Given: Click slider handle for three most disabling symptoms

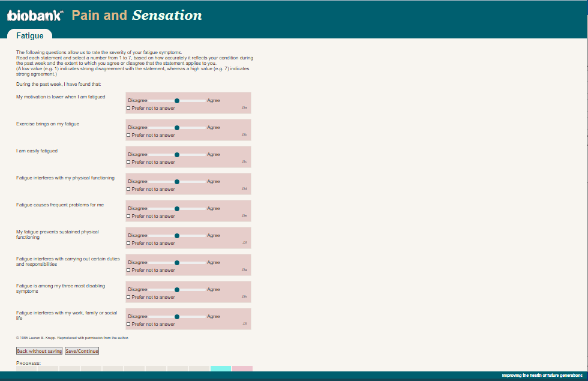Looking at the screenshot, I should coord(177,290).
